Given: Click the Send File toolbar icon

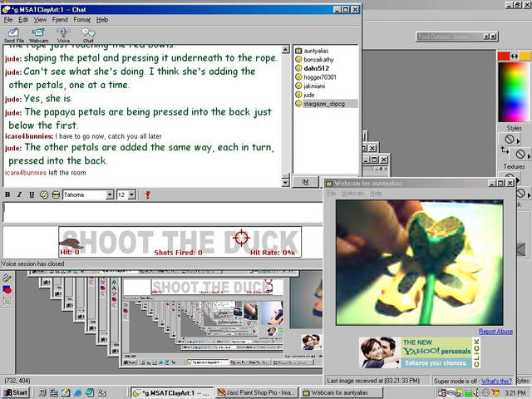Looking at the screenshot, I should 13,35.
